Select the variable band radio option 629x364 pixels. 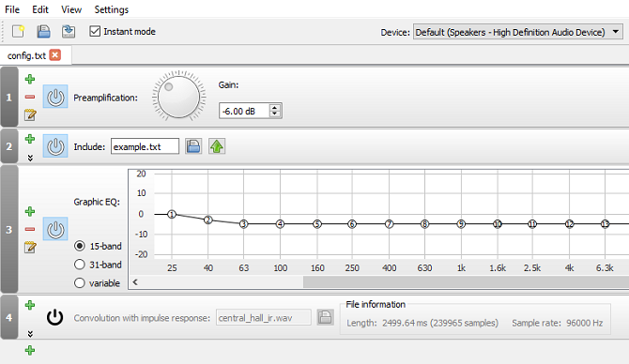[80, 283]
